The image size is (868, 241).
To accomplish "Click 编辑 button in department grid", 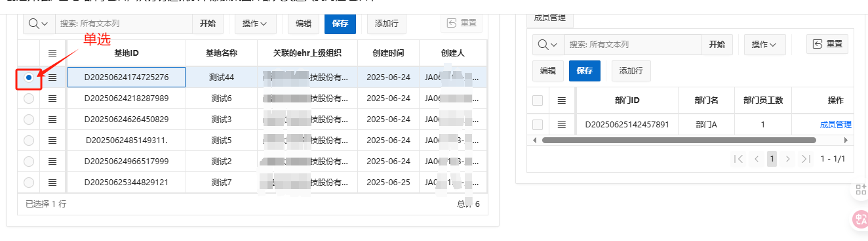I will tap(548, 71).
